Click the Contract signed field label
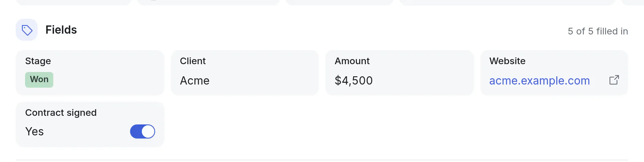The width and height of the screenshot is (644, 162). click(x=61, y=113)
